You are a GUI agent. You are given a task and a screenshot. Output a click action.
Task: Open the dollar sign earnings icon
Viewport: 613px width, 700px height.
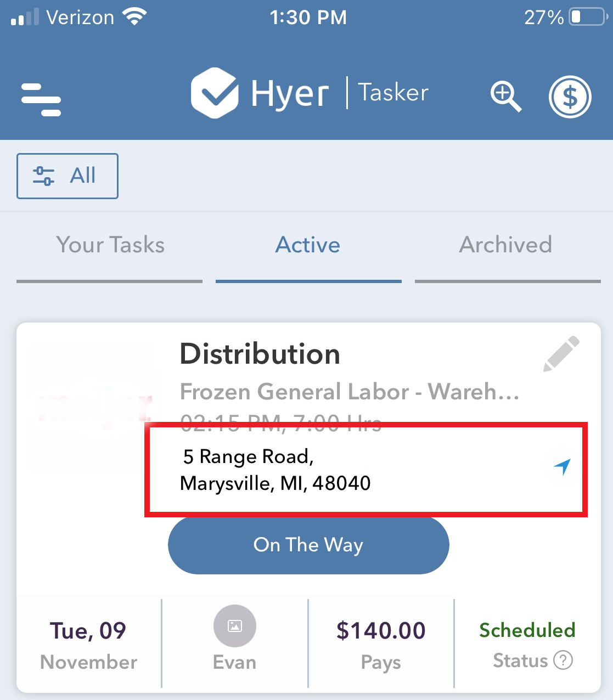pyautogui.click(x=570, y=97)
